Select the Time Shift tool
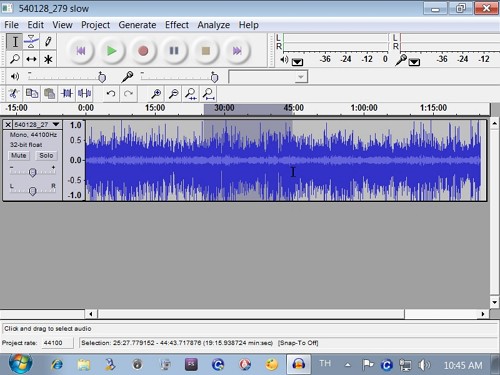Screen dimensions: 500x375 pyautogui.click(x=31, y=59)
